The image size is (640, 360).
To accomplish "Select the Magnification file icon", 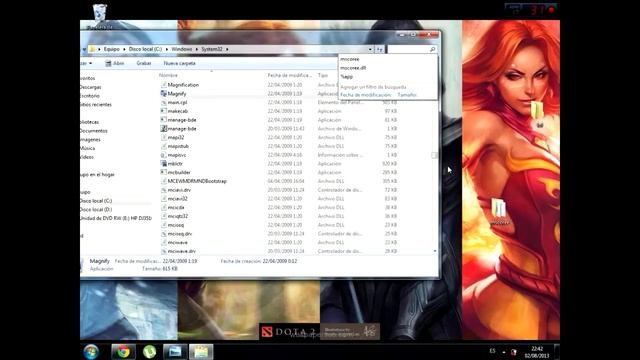I will coord(164,85).
